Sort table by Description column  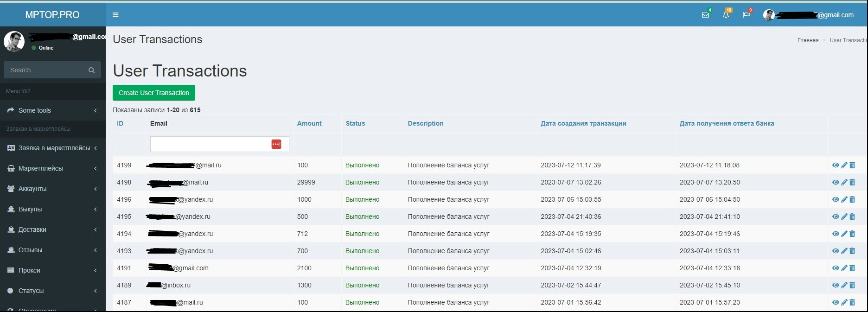[x=426, y=123]
